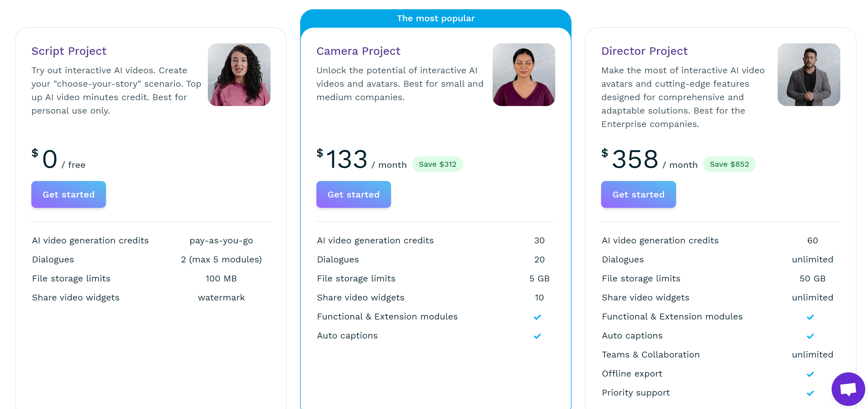Open the live chat bubble icon

(x=848, y=389)
